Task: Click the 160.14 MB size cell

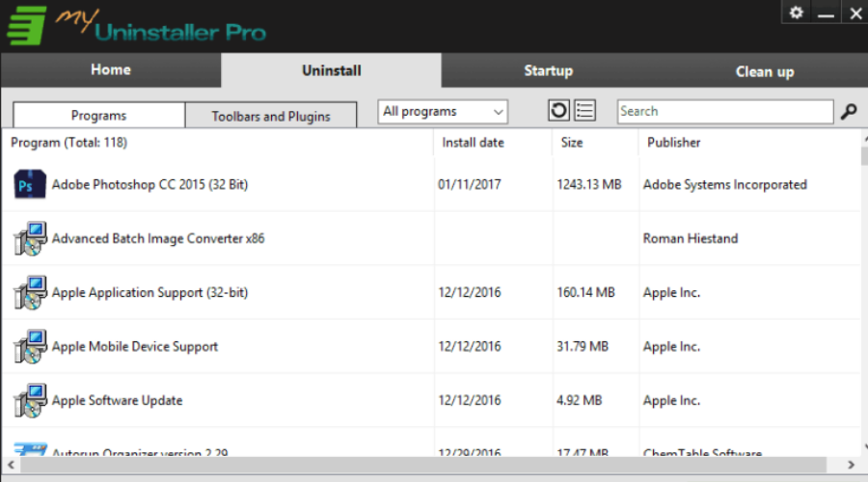Action: (585, 292)
